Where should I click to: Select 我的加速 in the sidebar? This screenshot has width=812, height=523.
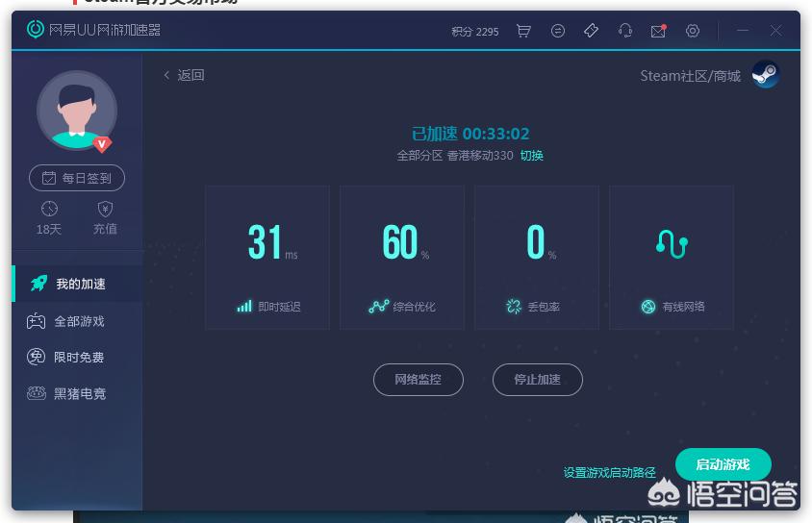pos(78,284)
